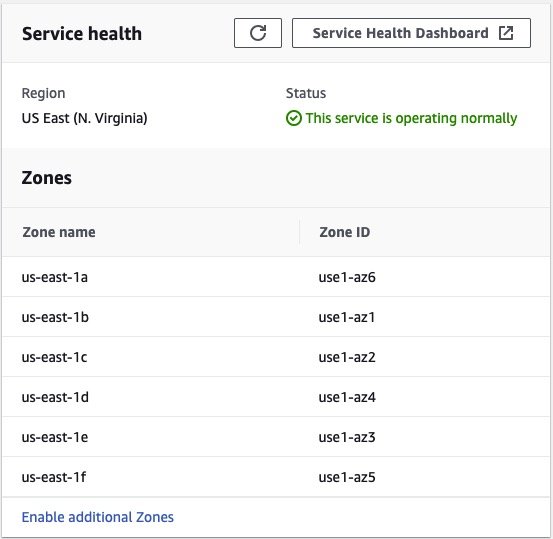553x539 pixels.
Task: Select the us-east-1e zone row
Action: click(x=276, y=437)
